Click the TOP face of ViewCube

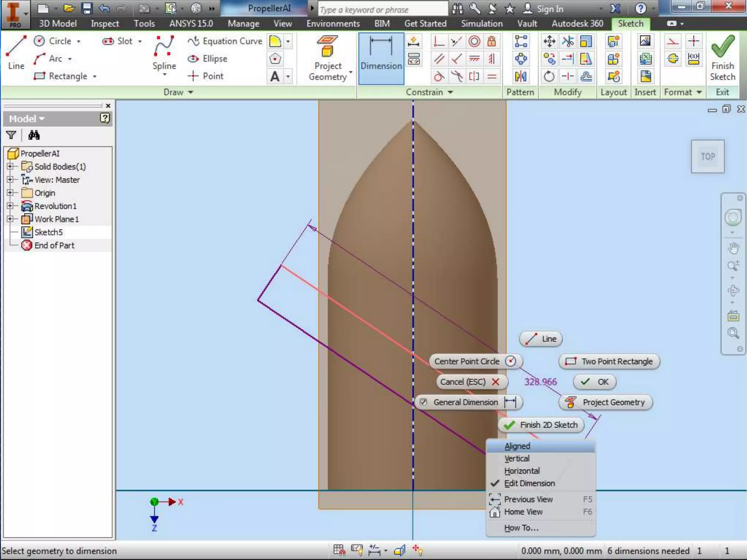tap(707, 157)
